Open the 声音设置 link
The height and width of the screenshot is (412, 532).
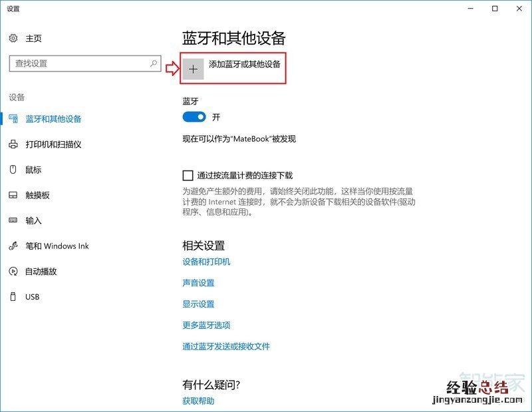click(x=198, y=283)
